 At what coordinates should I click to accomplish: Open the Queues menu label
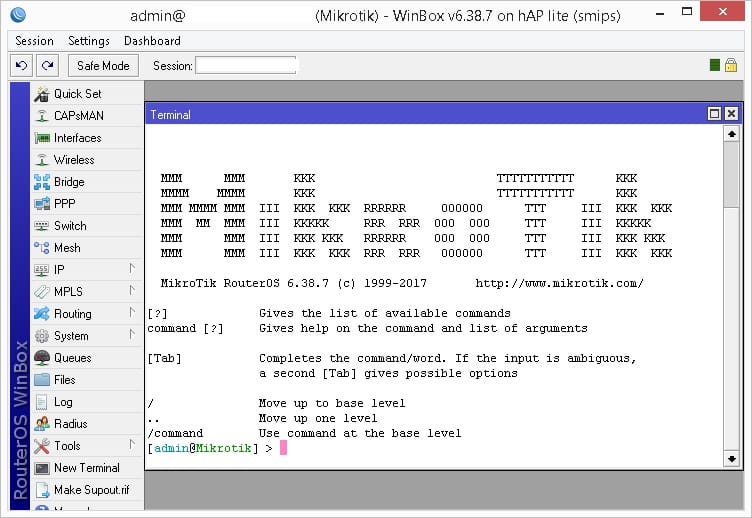[72, 358]
